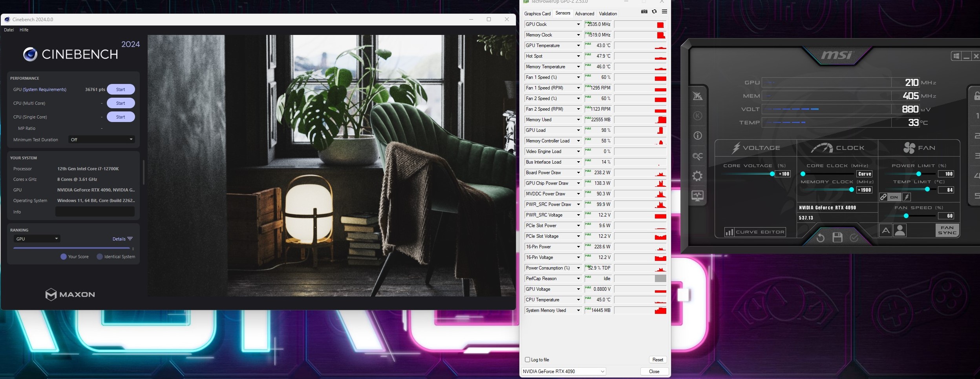Click Afterburner MSI dragon logo icon

[697, 96]
